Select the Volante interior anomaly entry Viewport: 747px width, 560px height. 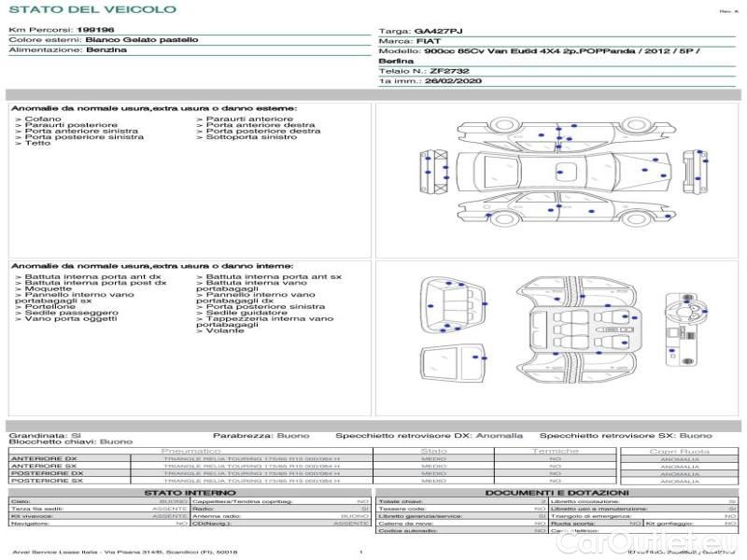[x=220, y=330]
